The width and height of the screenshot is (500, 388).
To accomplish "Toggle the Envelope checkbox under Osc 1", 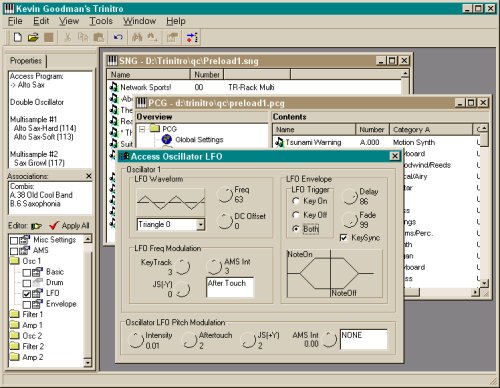I will click(x=27, y=305).
